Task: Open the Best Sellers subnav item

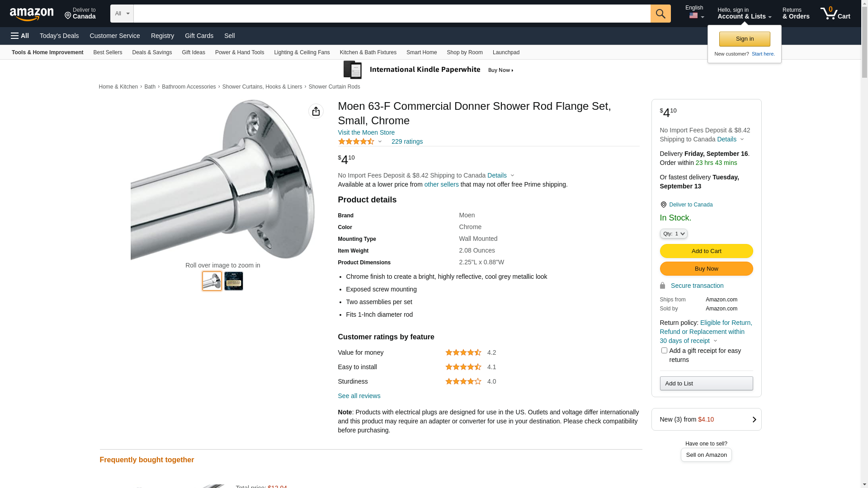Action: click(x=108, y=52)
